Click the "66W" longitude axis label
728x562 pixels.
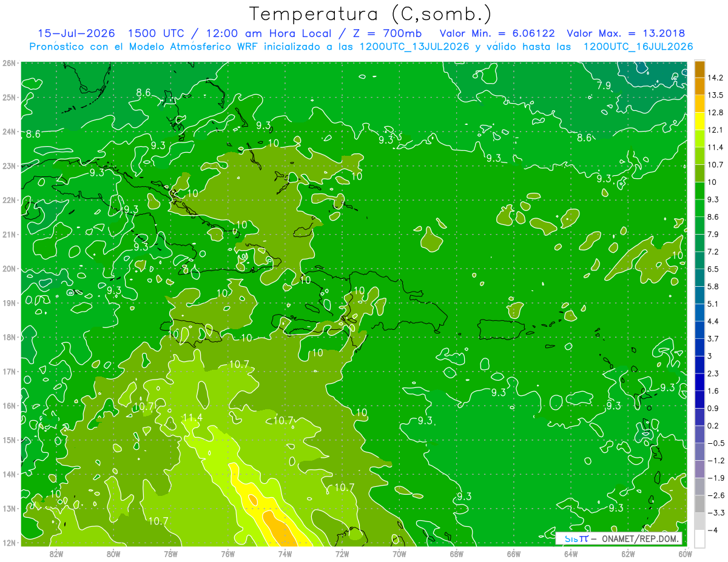pyautogui.click(x=514, y=554)
